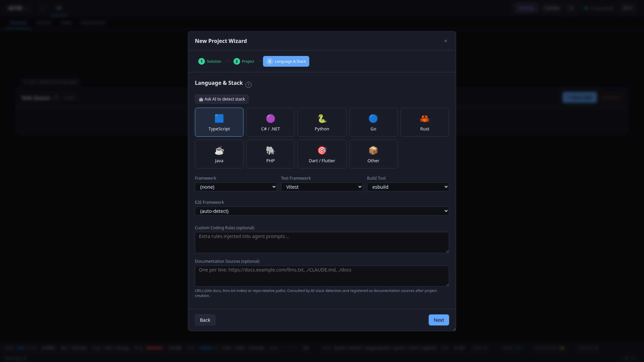Focus the Custom Coding Rules text area
This screenshot has height=362, width=644.
click(322, 242)
